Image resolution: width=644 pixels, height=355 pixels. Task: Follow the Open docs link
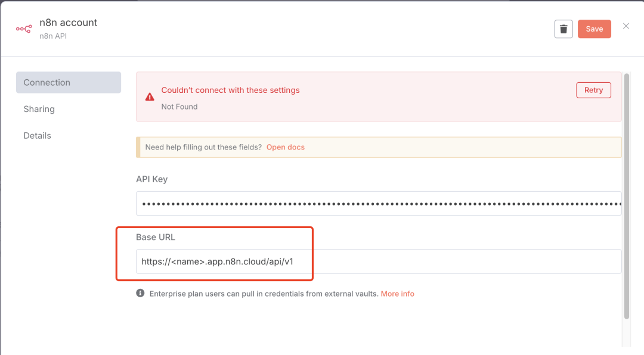click(285, 147)
